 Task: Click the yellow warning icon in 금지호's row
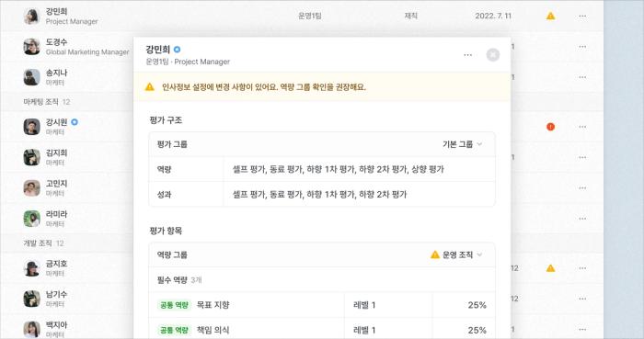pyautogui.click(x=550, y=268)
